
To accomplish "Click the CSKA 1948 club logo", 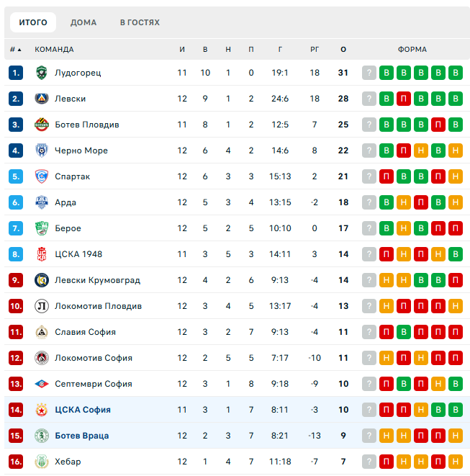I will pyautogui.click(x=41, y=254).
